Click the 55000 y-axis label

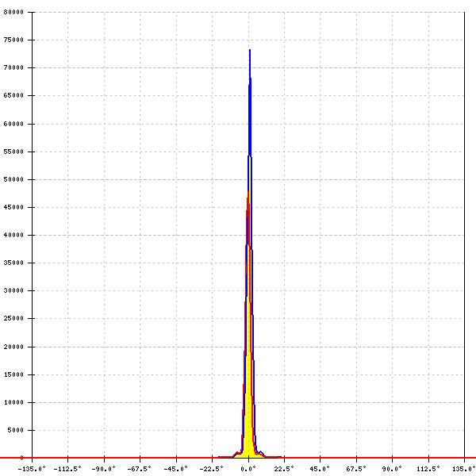[13, 152]
